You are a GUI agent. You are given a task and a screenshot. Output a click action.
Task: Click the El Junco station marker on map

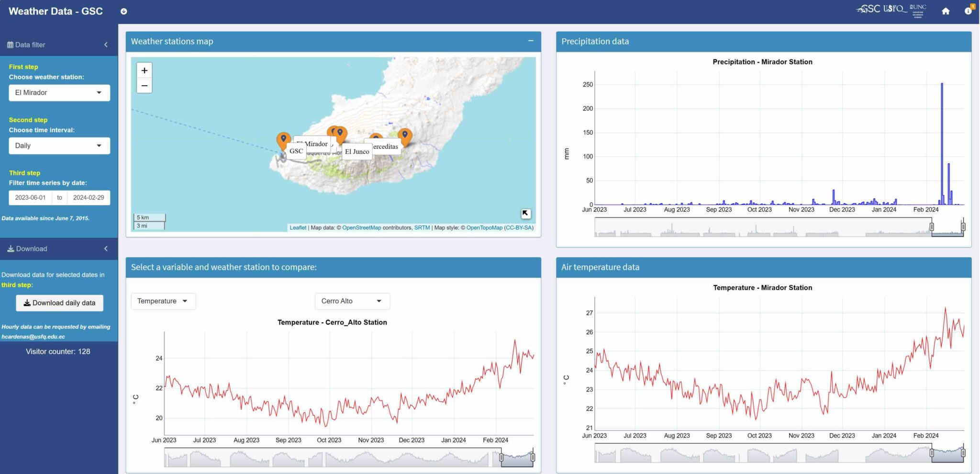click(340, 134)
